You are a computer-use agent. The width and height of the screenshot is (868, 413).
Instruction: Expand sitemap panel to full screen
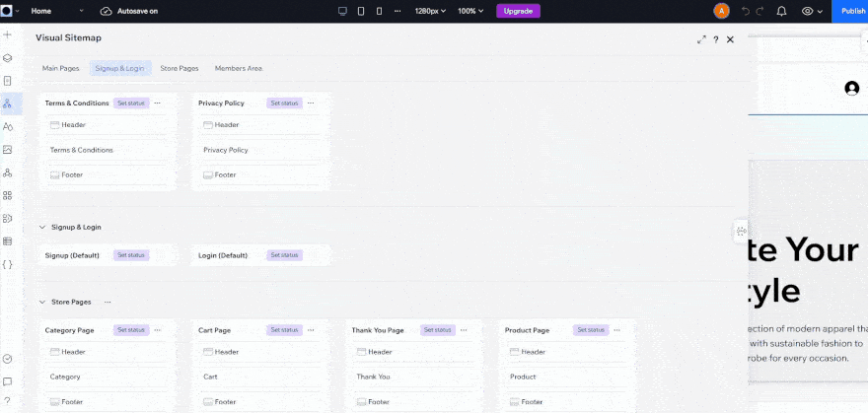pos(701,39)
